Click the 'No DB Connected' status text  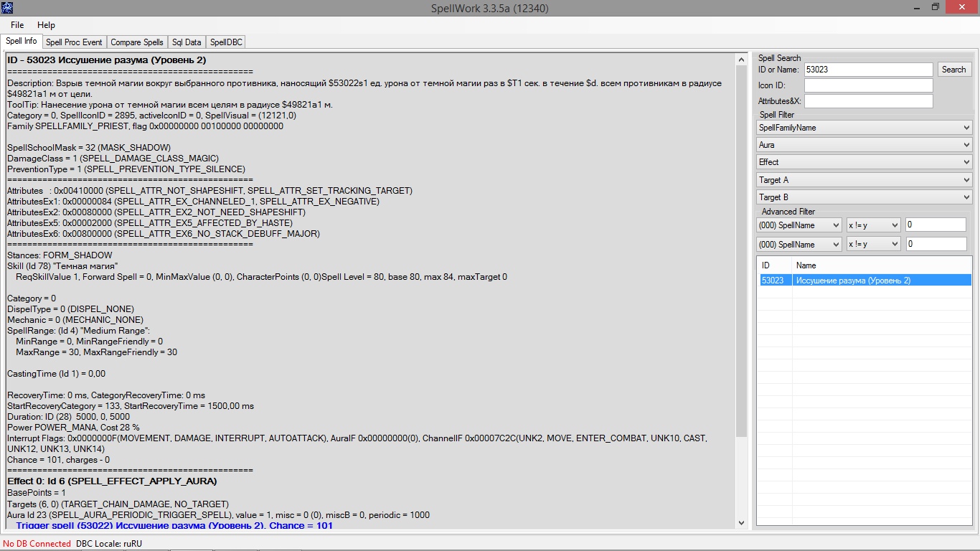pos(37,544)
